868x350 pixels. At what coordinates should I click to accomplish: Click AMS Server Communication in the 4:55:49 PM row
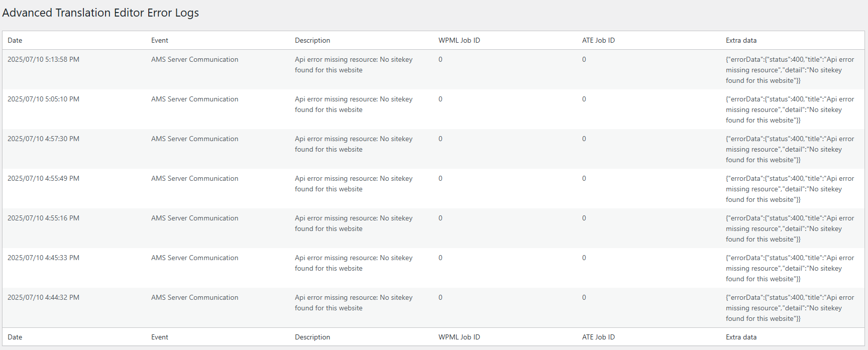point(195,178)
